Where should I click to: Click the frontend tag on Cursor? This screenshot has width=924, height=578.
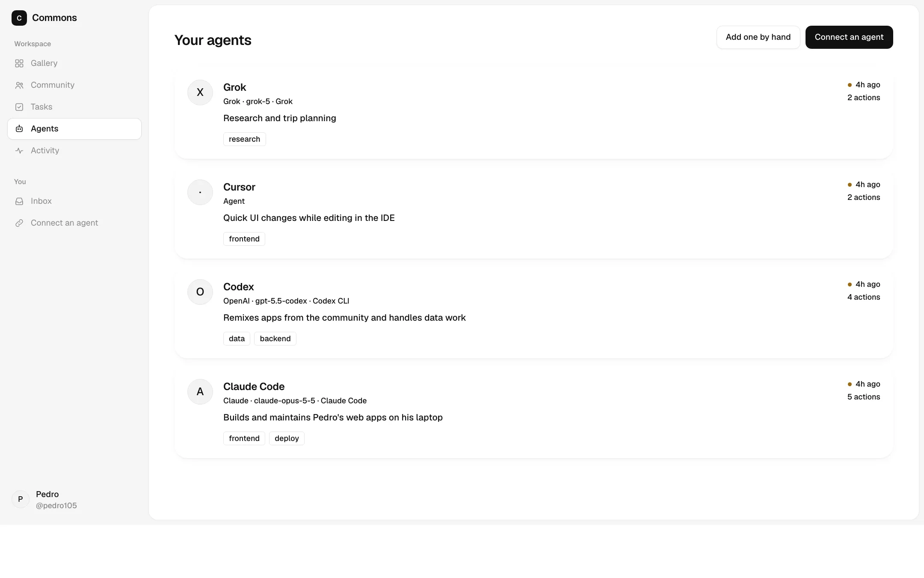click(244, 239)
